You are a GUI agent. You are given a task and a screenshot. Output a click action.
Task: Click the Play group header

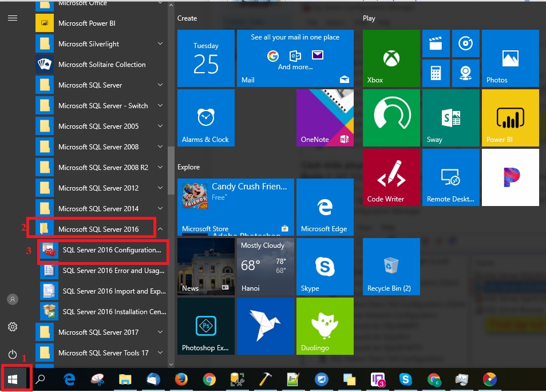[x=369, y=18]
